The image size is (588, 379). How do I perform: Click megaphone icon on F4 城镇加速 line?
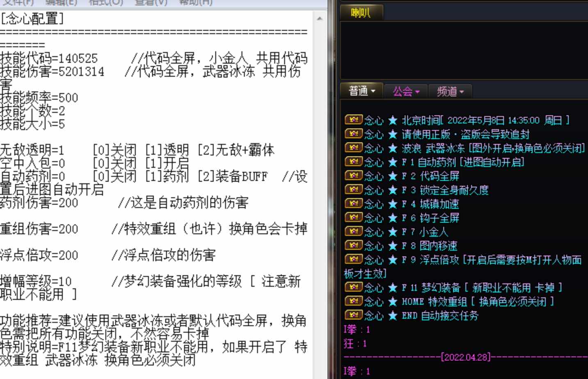pyautogui.click(x=353, y=203)
